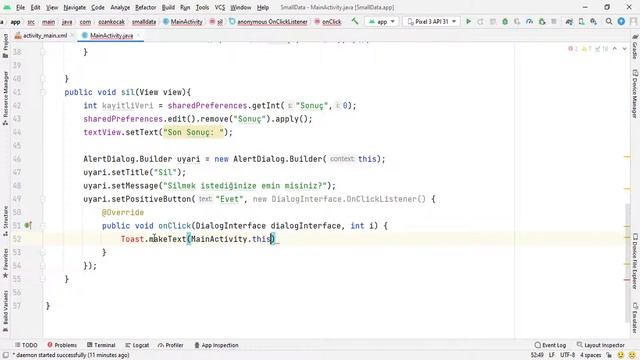Open the Event Log panel
This screenshot has width=640, height=360.
pyautogui.click(x=550, y=345)
